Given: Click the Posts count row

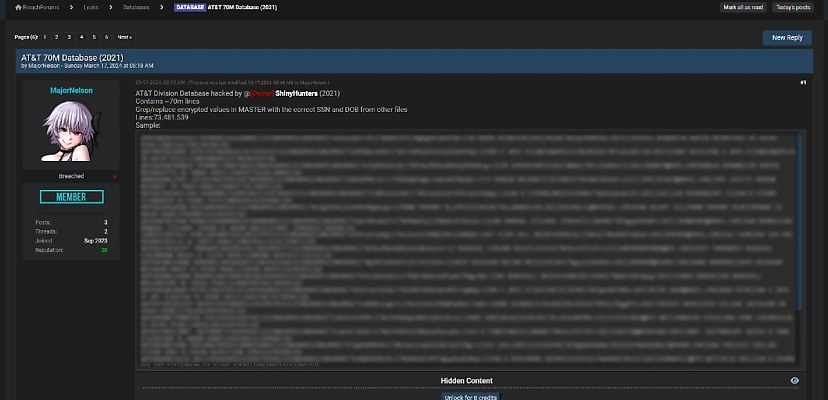Looking at the screenshot, I should [71, 222].
